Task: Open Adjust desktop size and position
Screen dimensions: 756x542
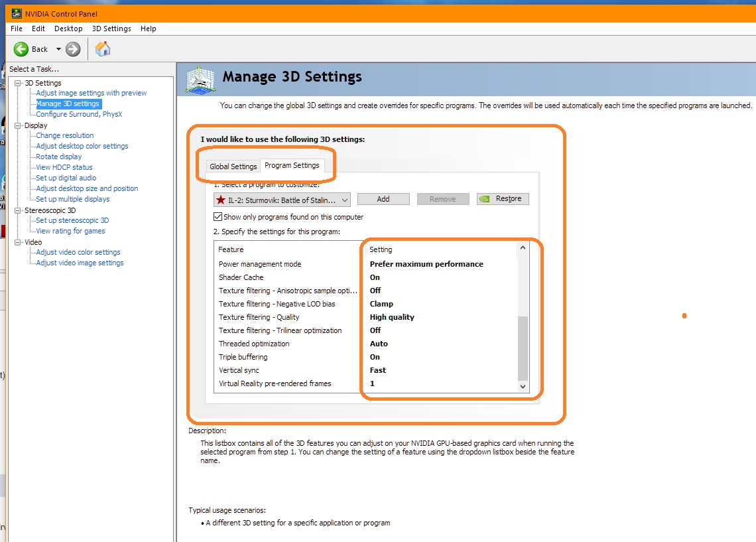Action: pos(87,188)
